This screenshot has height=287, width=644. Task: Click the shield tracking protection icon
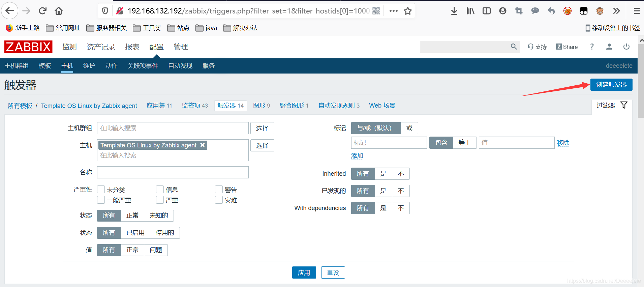(x=105, y=11)
